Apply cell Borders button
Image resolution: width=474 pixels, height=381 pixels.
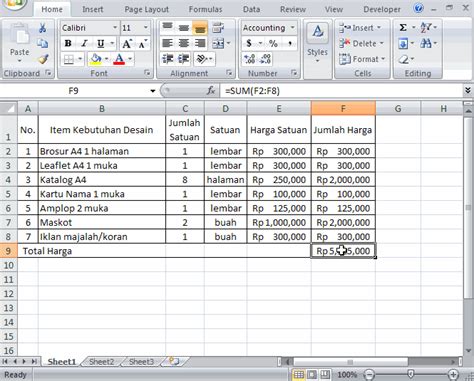click(x=69, y=59)
